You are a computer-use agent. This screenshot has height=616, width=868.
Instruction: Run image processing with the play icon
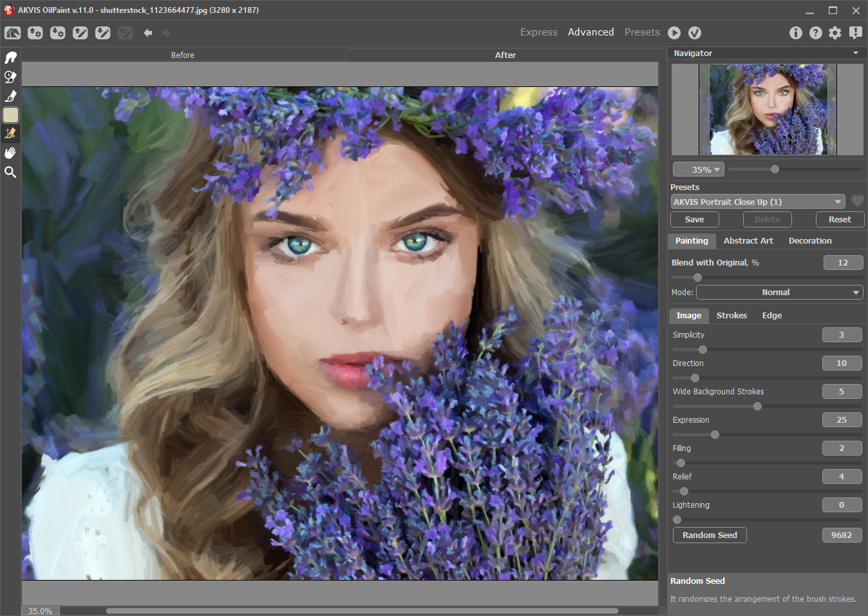point(674,33)
